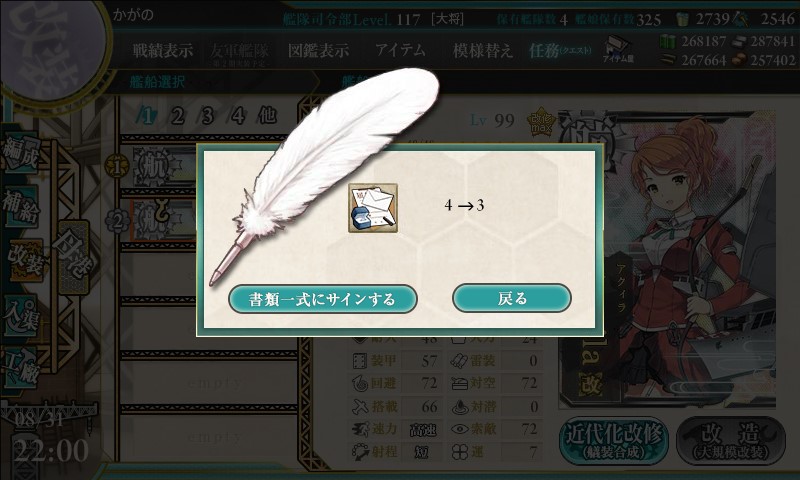Click the 母港 home port badge
The image size is (800, 480).
[x=73, y=257]
